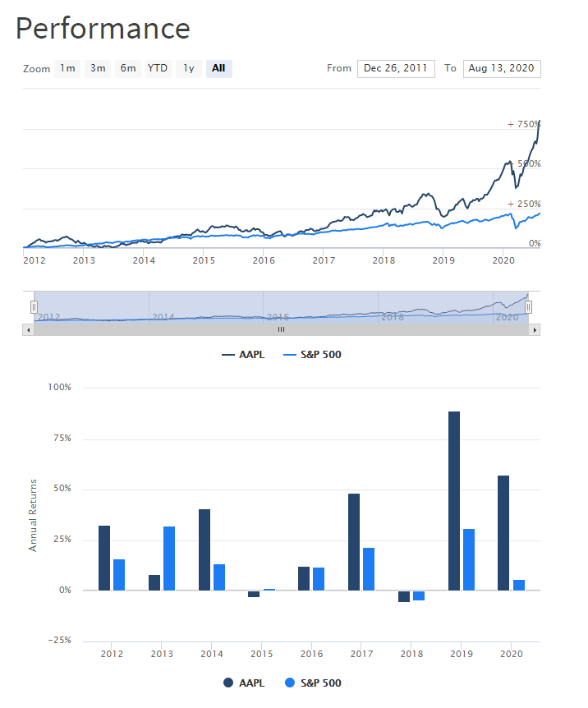The width and height of the screenshot is (588, 708).
Task: Edit the To date field
Action: tap(502, 69)
